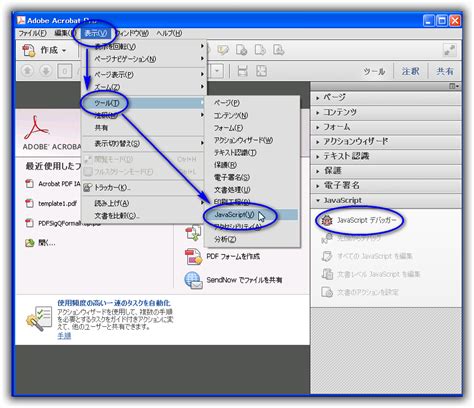Click the すべての JavaScript を編集 icon
This screenshot has height=408, width=474.
click(327, 256)
